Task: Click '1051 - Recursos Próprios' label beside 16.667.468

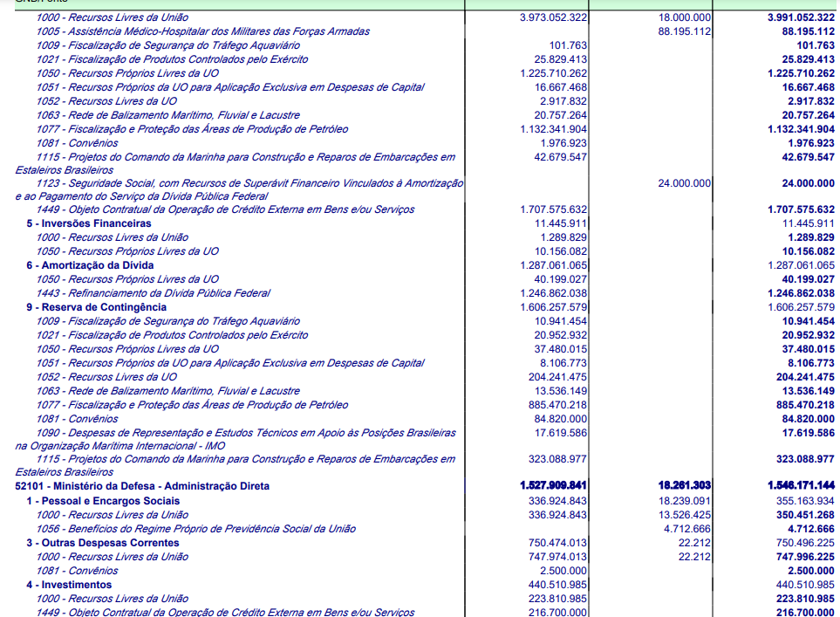Action: click(x=230, y=87)
